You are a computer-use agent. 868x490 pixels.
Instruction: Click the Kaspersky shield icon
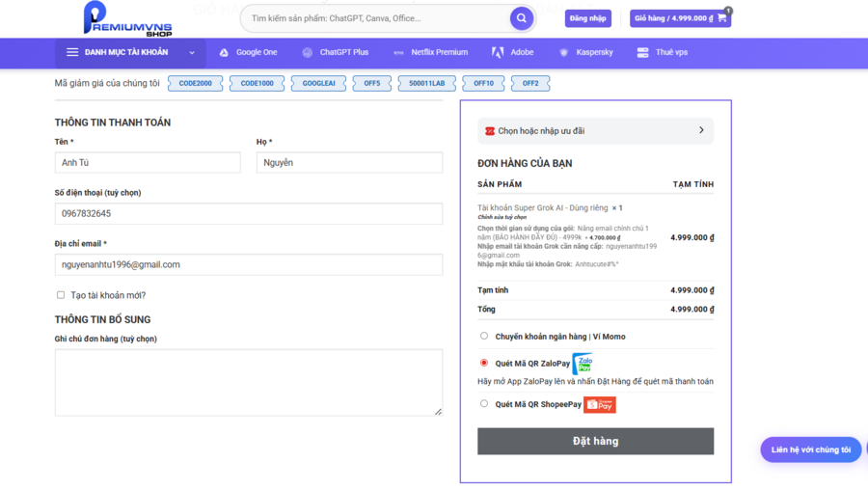coord(563,53)
